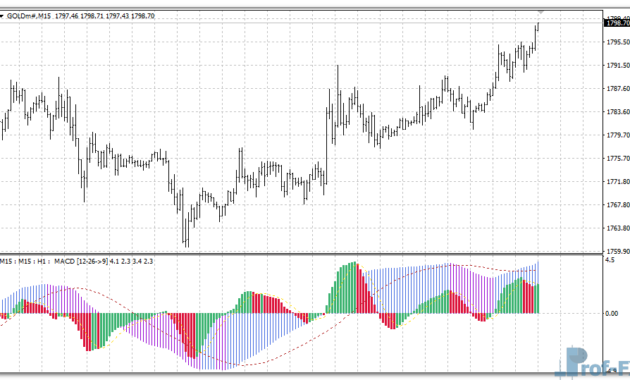Click the MACD [12-26->9] indicator label
The image size is (630, 380).
click(81, 262)
